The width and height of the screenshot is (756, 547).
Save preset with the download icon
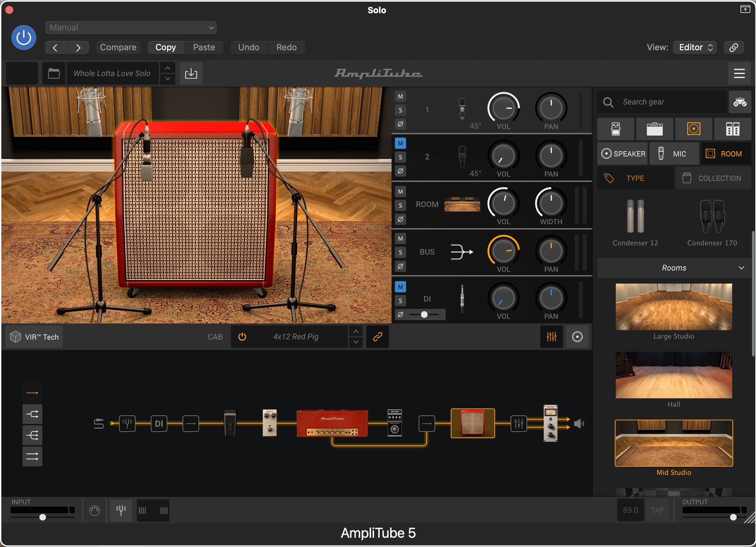tap(191, 73)
